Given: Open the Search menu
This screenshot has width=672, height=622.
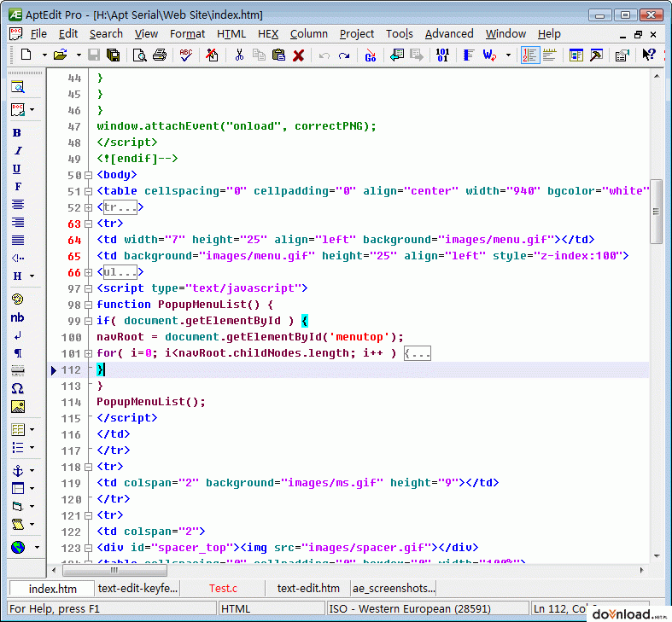Looking at the screenshot, I should pos(106,34).
